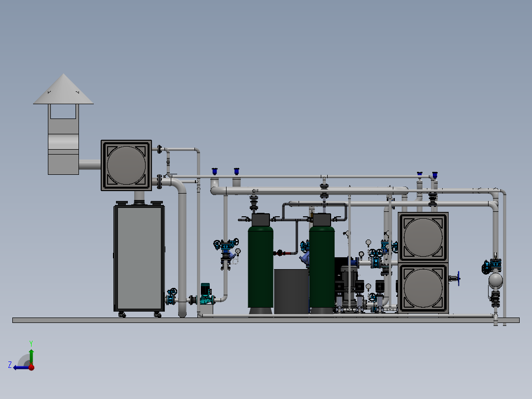532x399 pixels.
Task: Select the square tank above the boiler
Action: [x=126, y=165]
